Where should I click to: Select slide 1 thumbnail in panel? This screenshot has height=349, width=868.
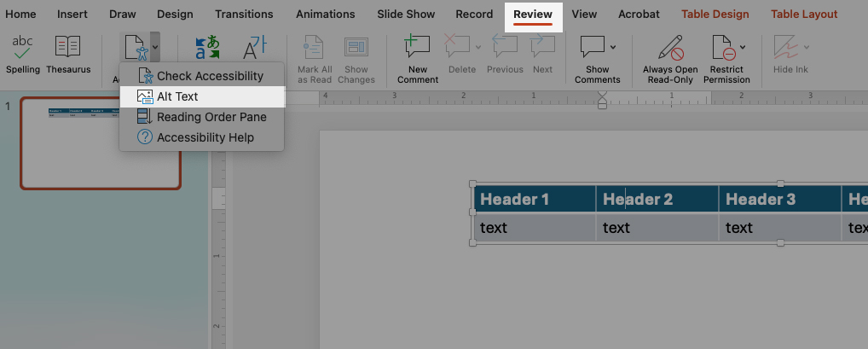[101, 143]
